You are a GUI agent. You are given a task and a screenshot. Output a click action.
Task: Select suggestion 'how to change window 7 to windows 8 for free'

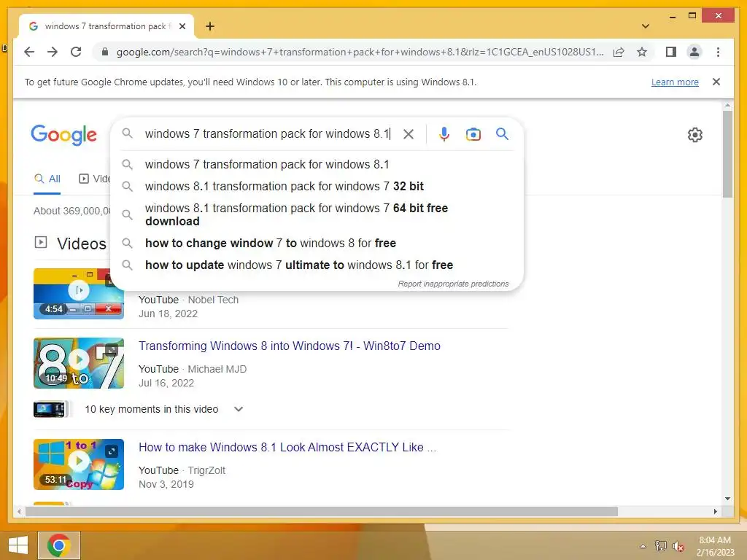coord(317,244)
